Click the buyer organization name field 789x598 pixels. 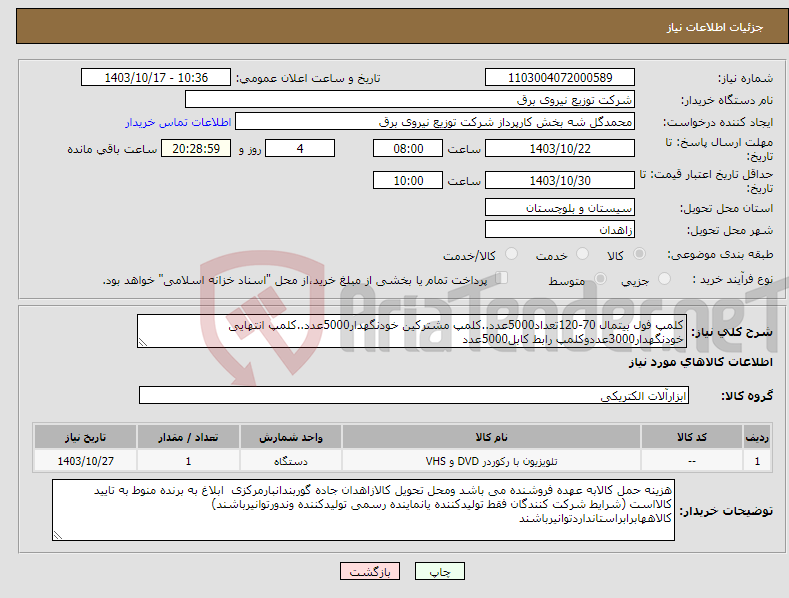[410, 99]
